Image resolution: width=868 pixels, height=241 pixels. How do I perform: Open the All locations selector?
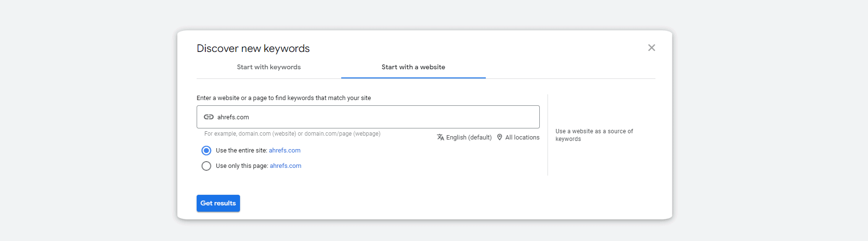522,138
